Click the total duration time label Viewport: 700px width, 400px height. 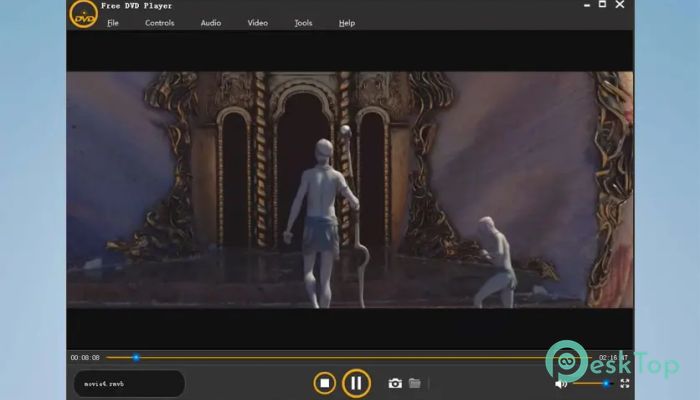tap(613, 358)
